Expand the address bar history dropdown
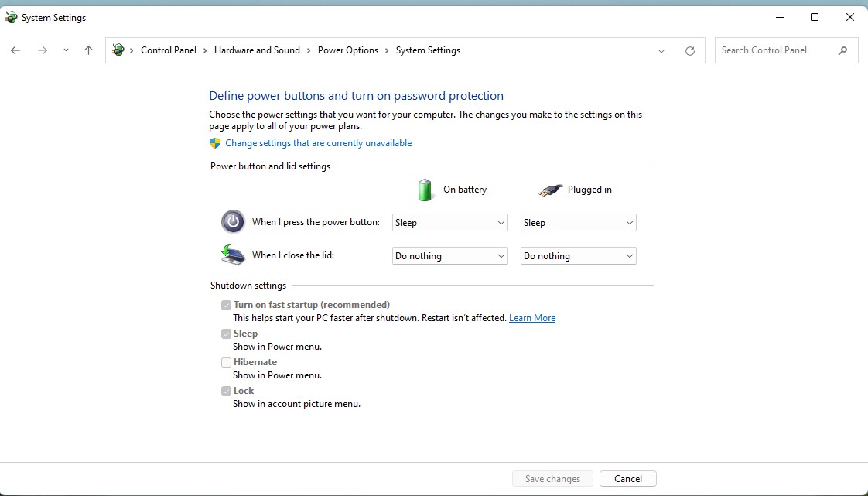868x496 pixels. [x=661, y=51]
